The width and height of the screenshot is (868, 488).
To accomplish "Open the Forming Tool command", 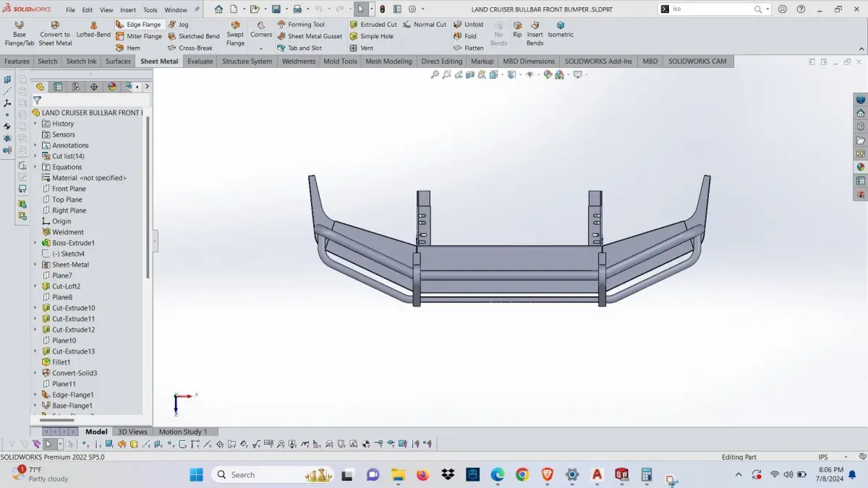I will tap(301, 25).
